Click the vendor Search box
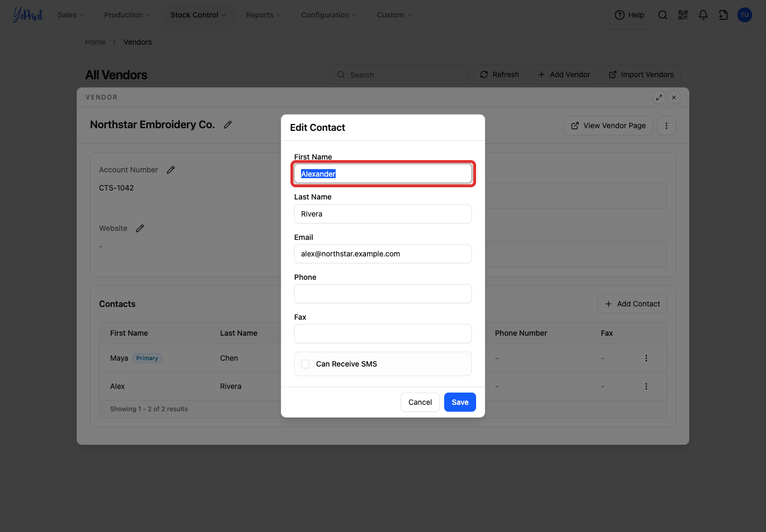 pos(399,74)
